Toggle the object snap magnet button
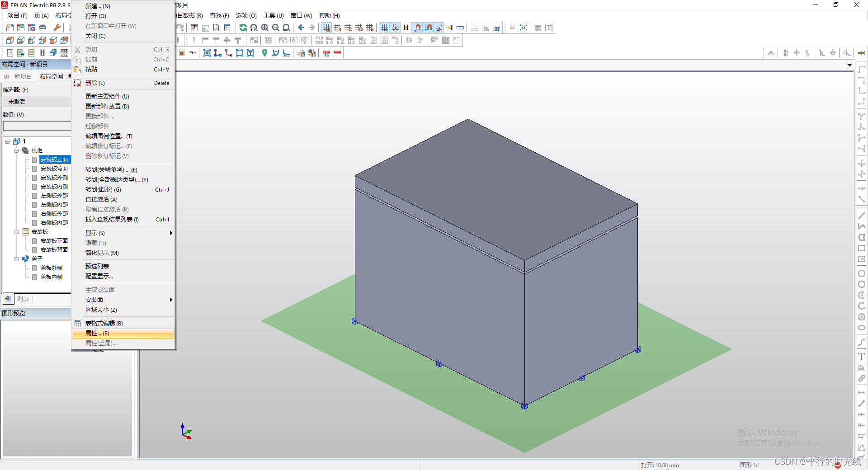This screenshot has width=868, height=470. (417, 28)
